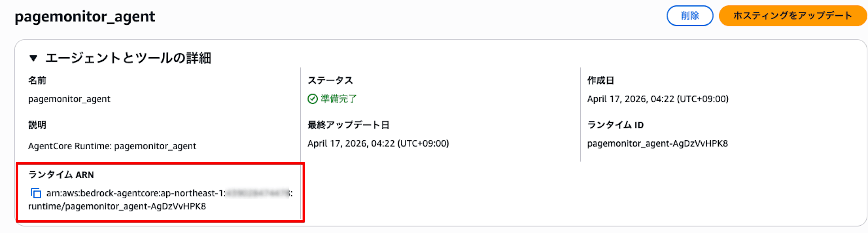Click the description text AgentCore Runtime: pagemonitor_agent
Image resolution: width=868 pixels, height=233 pixels.
coord(112,146)
